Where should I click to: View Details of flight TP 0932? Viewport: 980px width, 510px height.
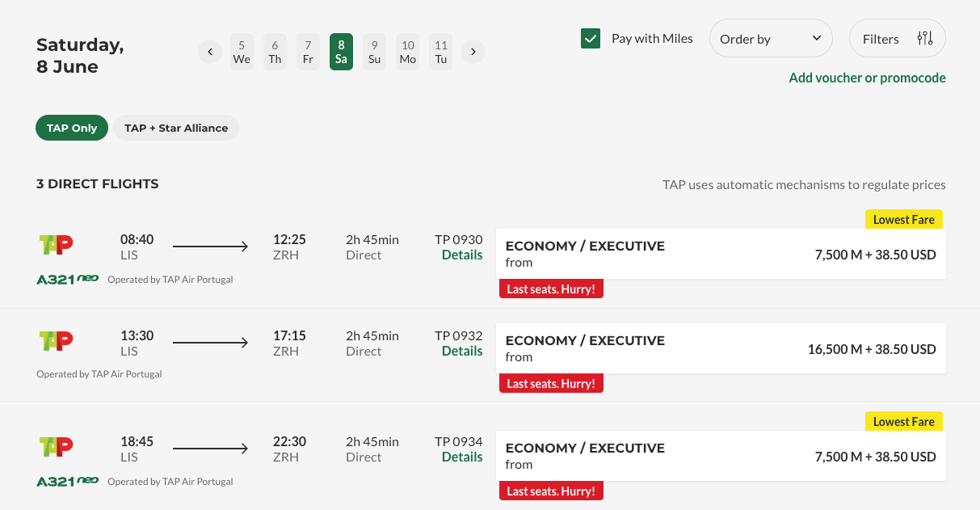(x=461, y=351)
